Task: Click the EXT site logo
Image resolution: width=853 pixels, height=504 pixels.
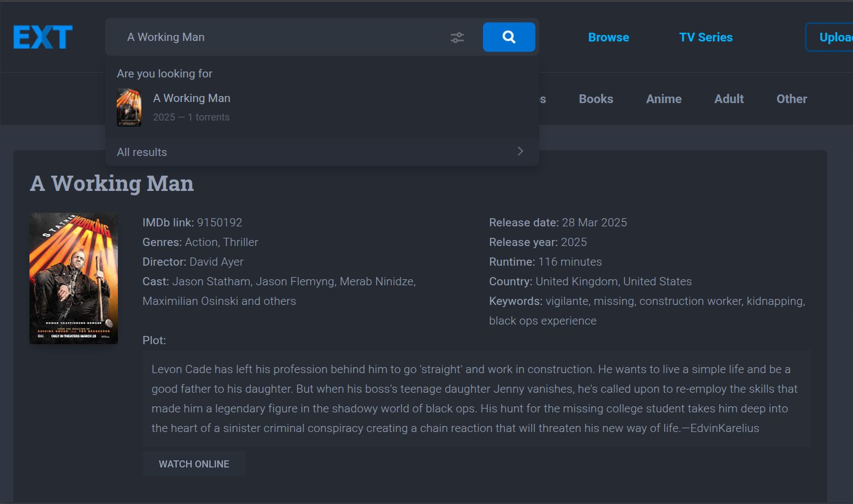Action: tap(43, 37)
